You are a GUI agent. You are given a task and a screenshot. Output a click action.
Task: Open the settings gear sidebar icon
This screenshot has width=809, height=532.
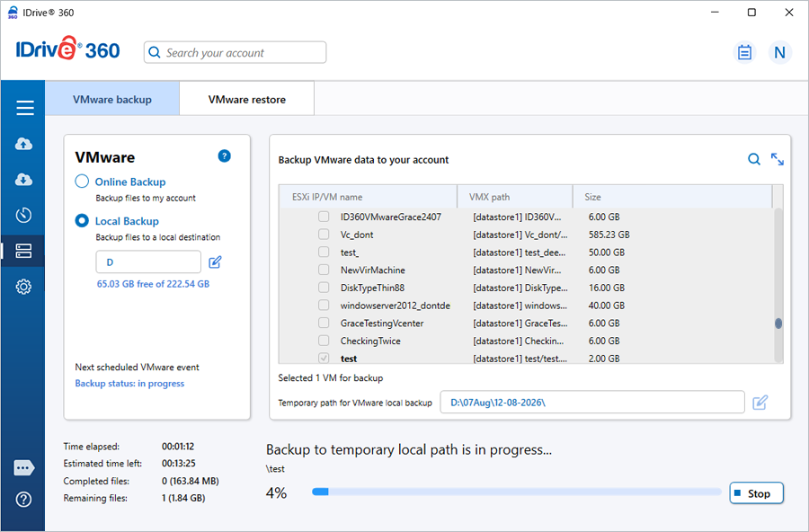point(23,287)
